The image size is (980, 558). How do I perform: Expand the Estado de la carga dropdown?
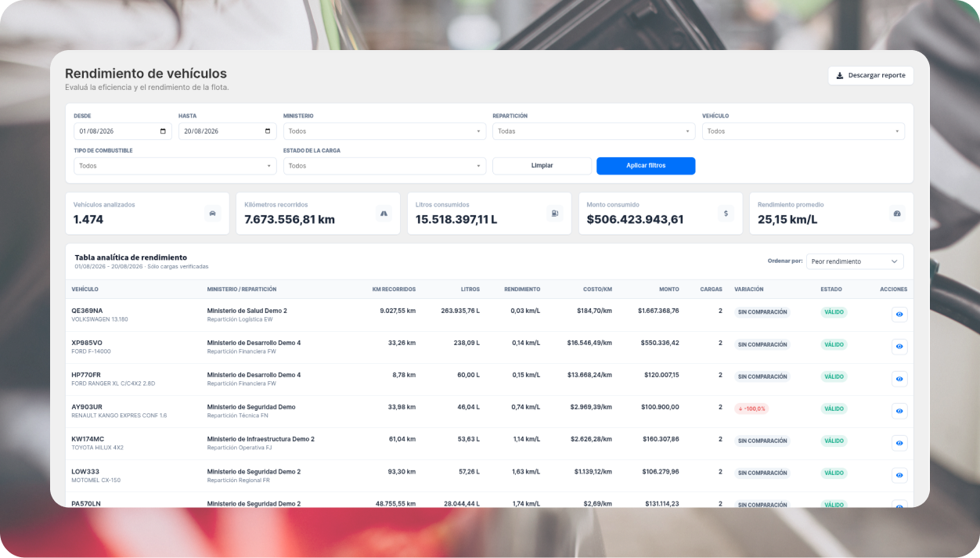click(x=384, y=166)
